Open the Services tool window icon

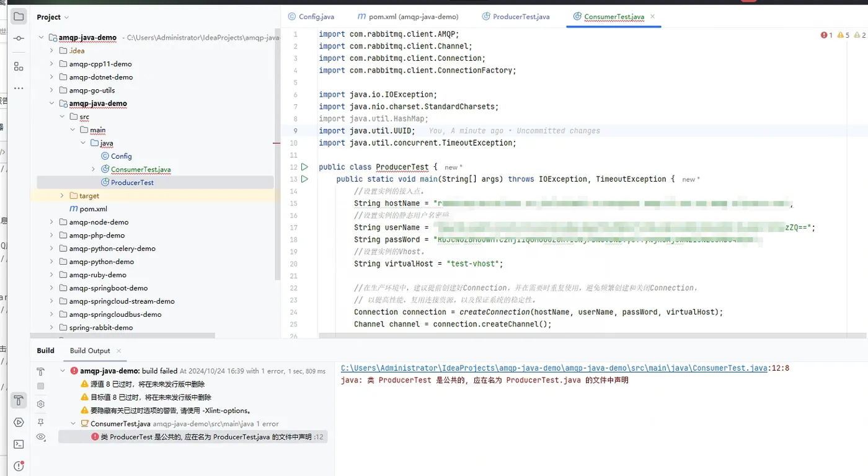click(19, 422)
